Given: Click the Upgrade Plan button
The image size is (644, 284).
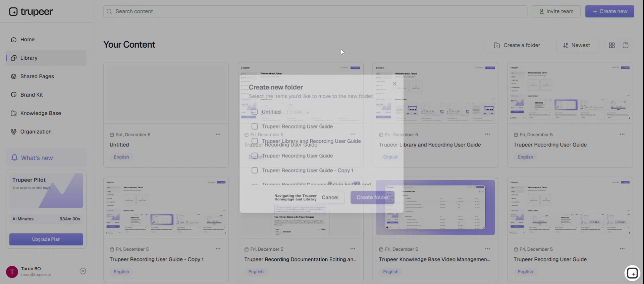Looking at the screenshot, I should tap(46, 239).
